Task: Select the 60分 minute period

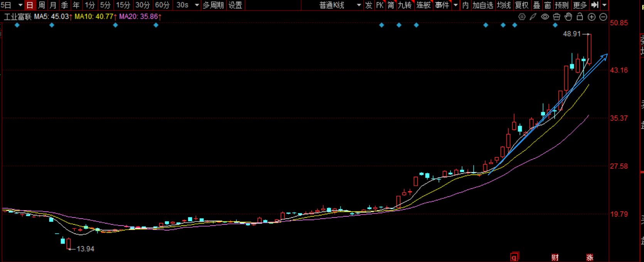Action: (162, 5)
